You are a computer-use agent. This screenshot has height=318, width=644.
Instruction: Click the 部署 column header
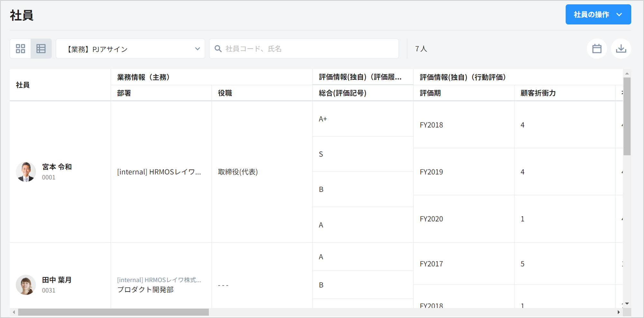pyautogui.click(x=124, y=93)
